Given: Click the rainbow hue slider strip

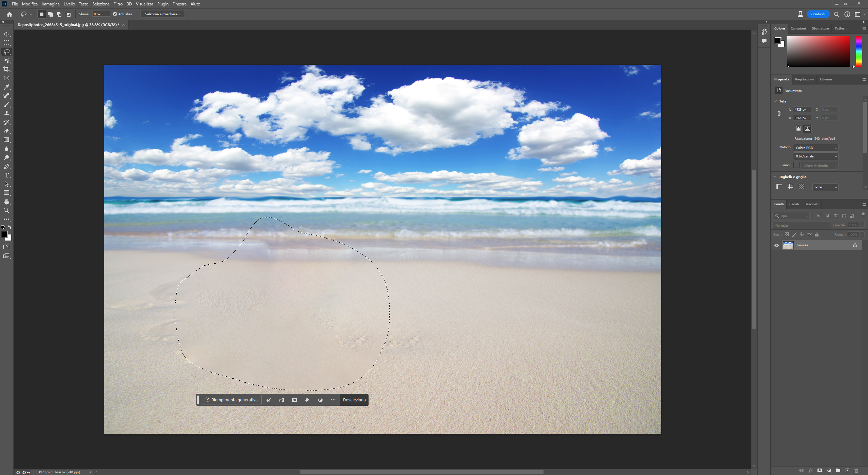Looking at the screenshot, I should 859,51.
